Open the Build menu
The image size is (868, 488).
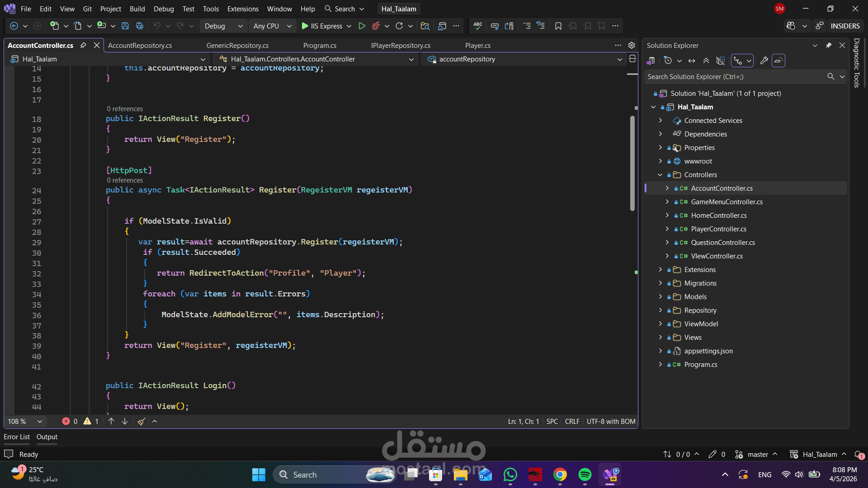click(x=137, y=9)
